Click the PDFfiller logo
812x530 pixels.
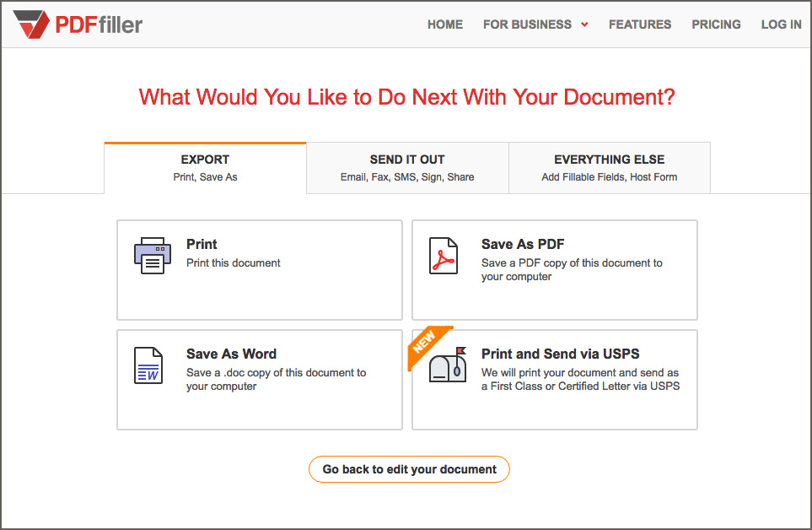pyautogui.click(x=78, y=24)
